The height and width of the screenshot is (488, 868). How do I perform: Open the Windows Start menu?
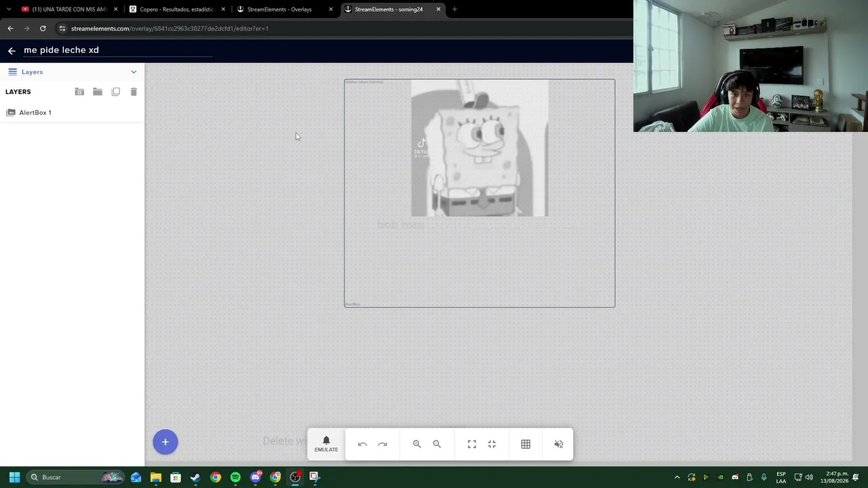pos(14,477)
